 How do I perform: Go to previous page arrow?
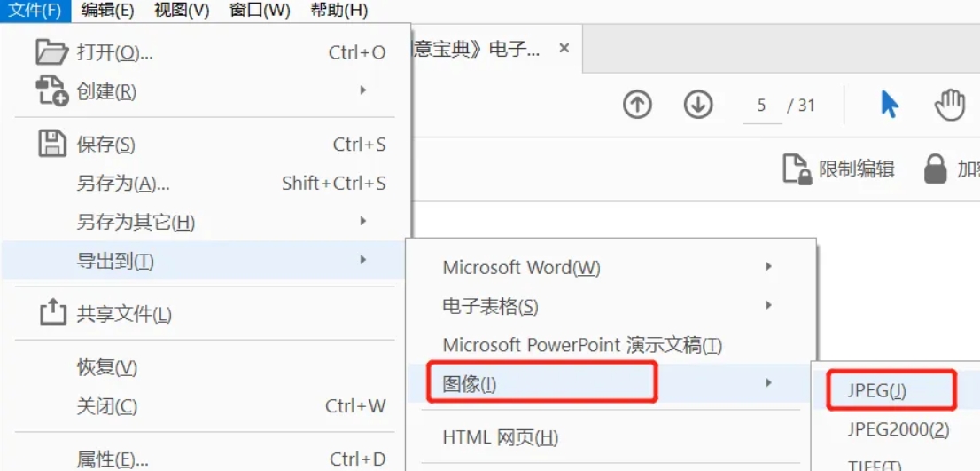(637, 105)
